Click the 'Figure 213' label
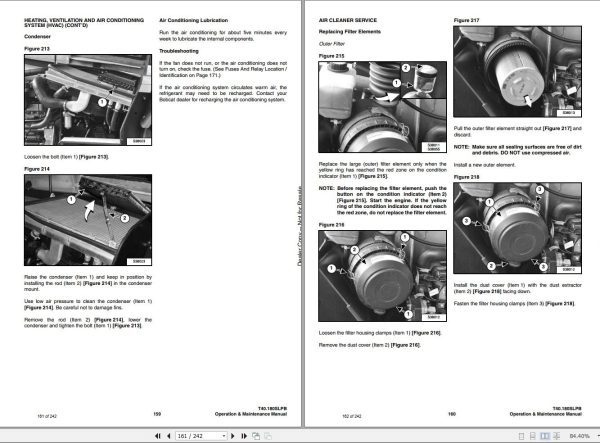The image size is (600, 443). click(x=37, y=49)
